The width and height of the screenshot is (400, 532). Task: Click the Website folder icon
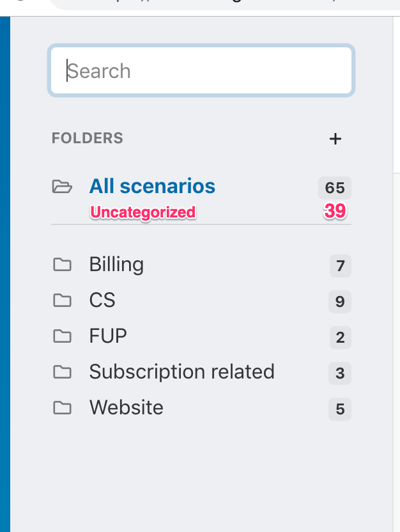point(63,408)
